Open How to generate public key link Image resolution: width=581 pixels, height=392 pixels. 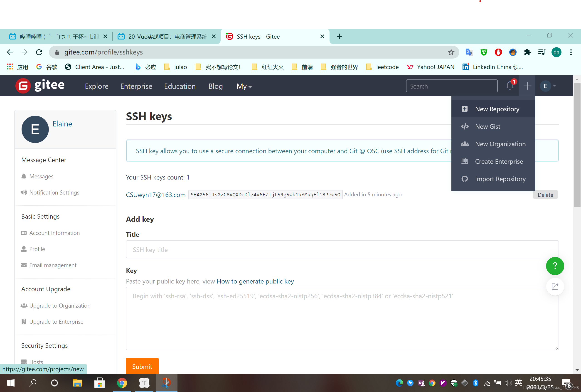tap(255, 281)
